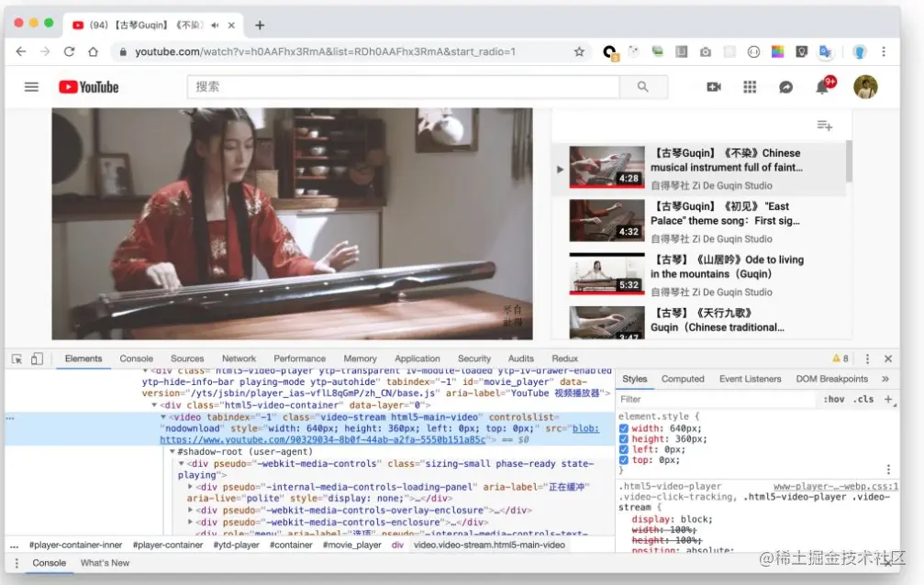The image size is (924, 585).
Task: Click the camera screenshot extension icon
Action: (706, 52)
